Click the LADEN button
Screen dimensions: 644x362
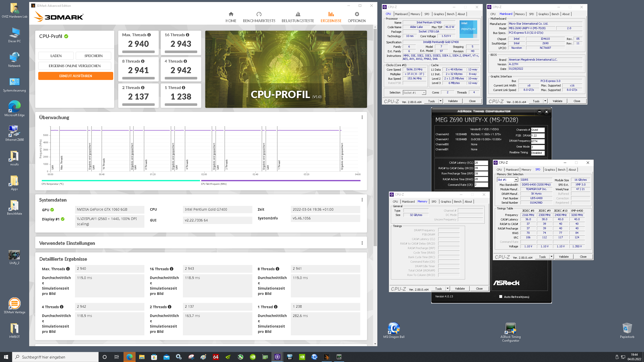[x=56, y=56]
